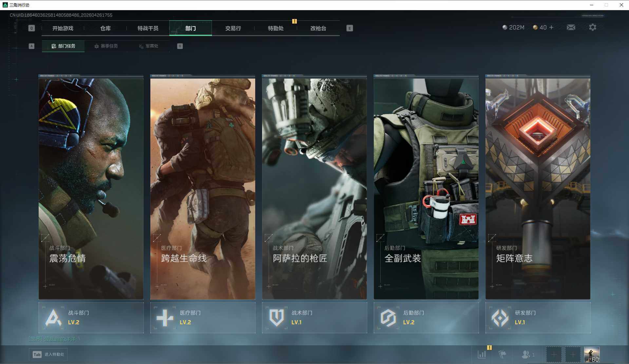Click the first empty squad slot plus
This screenshot has width=629, height=364.
point(554,355)
